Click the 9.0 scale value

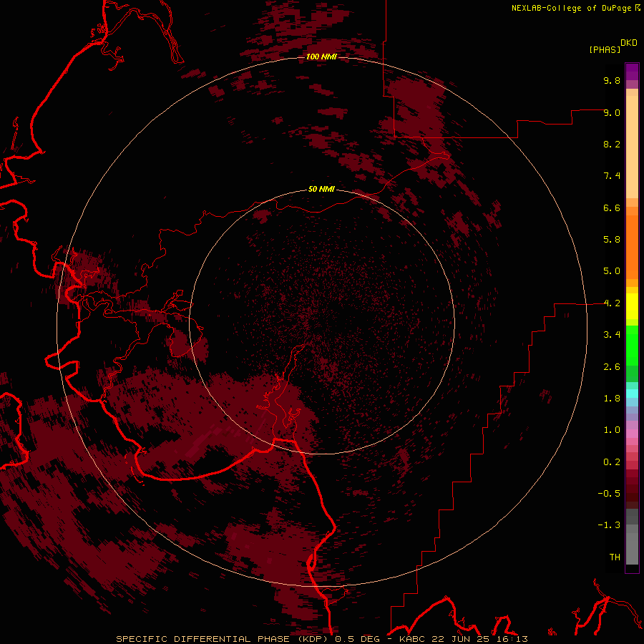pos(612,112)
